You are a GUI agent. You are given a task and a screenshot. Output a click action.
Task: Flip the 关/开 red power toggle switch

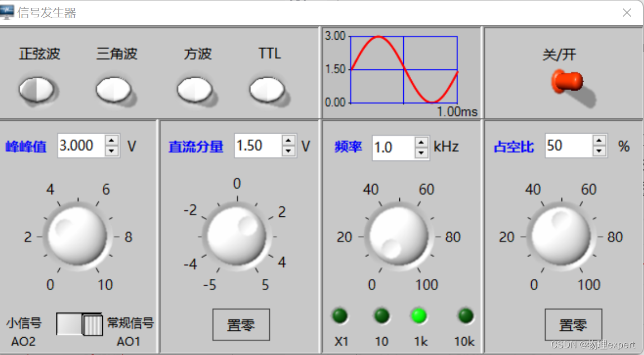tap(569, 83)
